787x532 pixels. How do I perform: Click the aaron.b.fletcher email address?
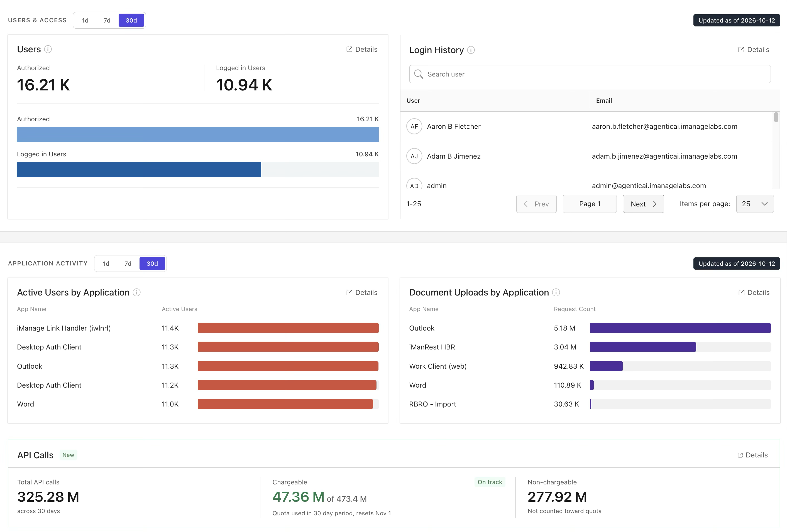click(x=664, y=127)
